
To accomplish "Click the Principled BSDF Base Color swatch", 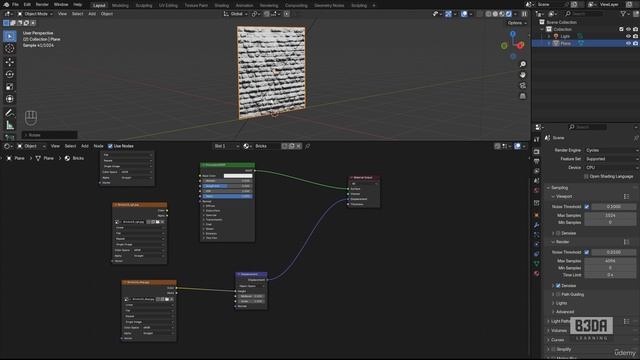I will (x=238, y=176).
